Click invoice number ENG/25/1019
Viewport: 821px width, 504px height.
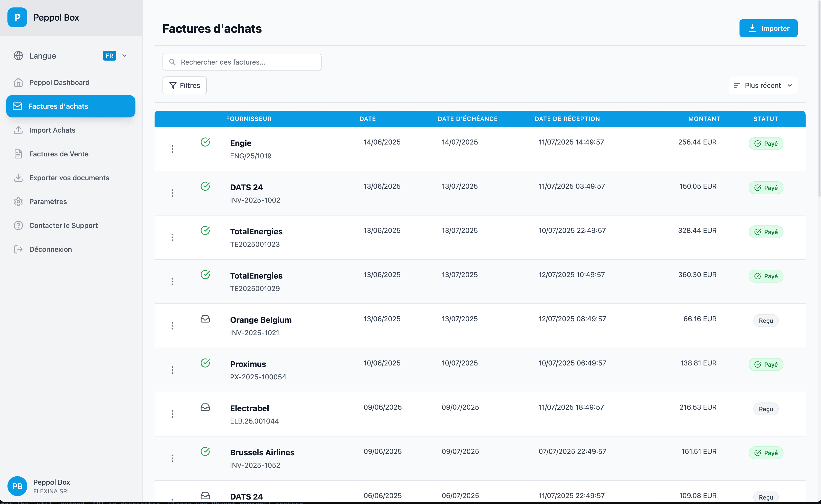[x=250, y=156]
